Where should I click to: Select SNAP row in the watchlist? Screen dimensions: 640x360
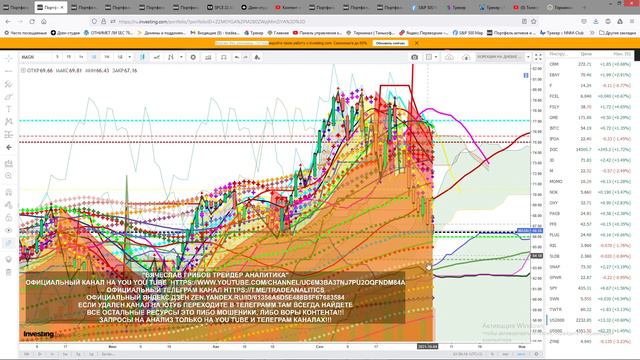click(590, 267)
